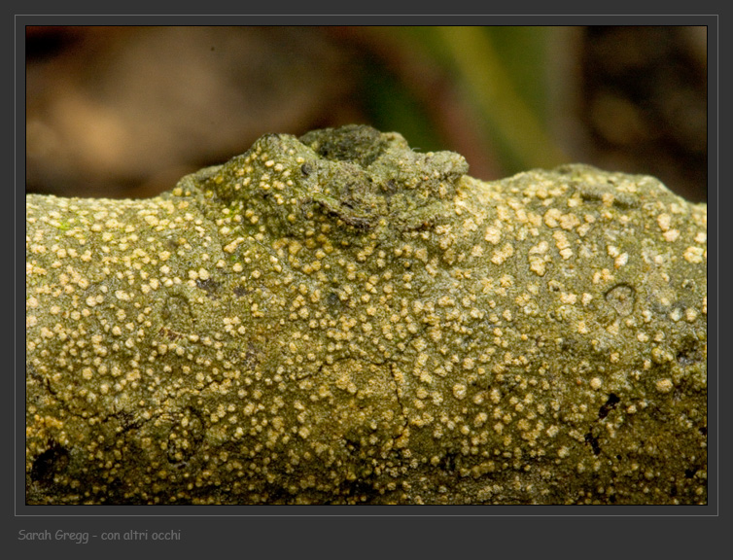
Task: Click the bright green speck on branch's left
Action: [64, 225]
